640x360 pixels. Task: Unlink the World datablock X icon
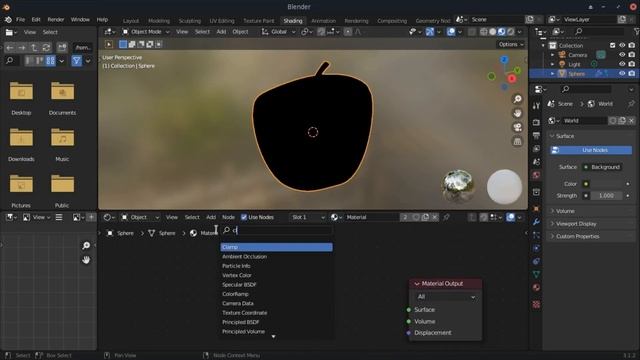click(631, 120)
